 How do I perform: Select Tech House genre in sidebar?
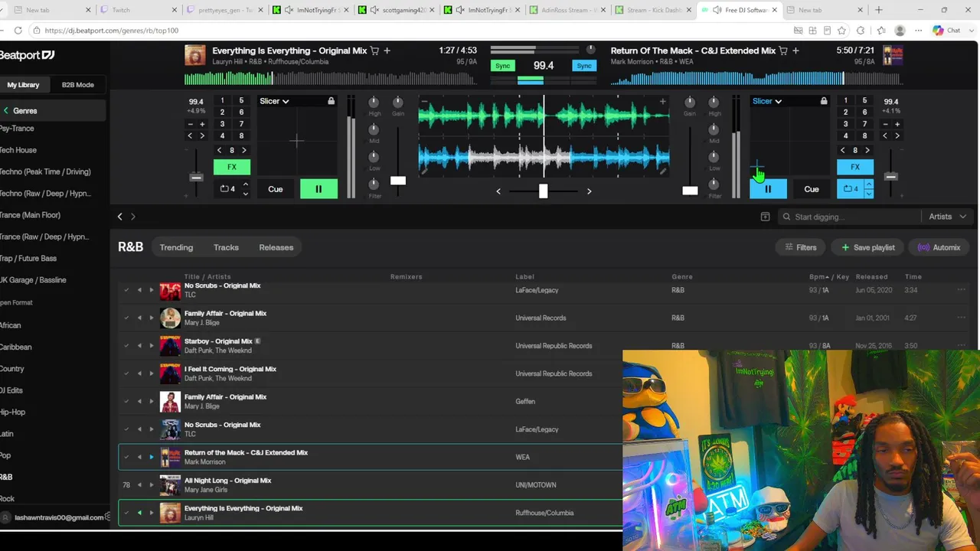click(x=18, y=150)
